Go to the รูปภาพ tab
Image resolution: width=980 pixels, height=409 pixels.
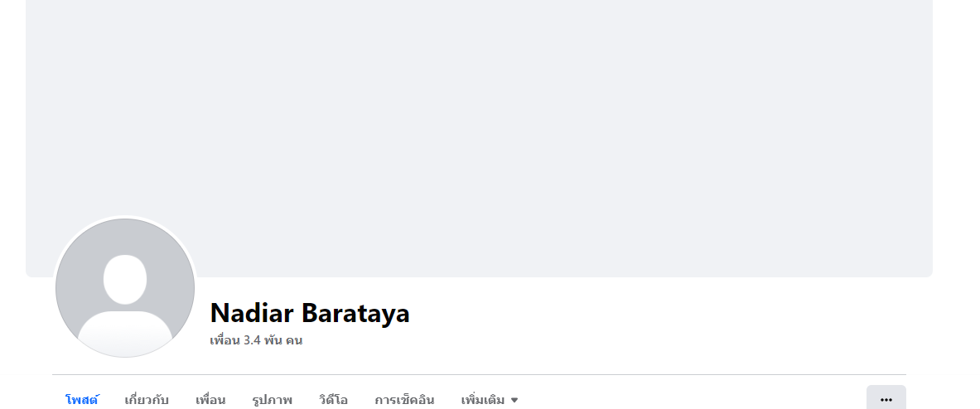pos(272,400)
